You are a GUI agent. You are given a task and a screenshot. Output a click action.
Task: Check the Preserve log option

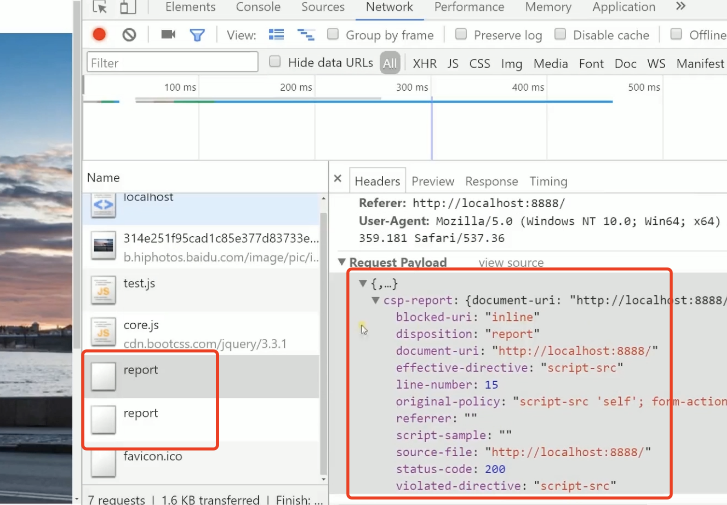tap(461, 34)
